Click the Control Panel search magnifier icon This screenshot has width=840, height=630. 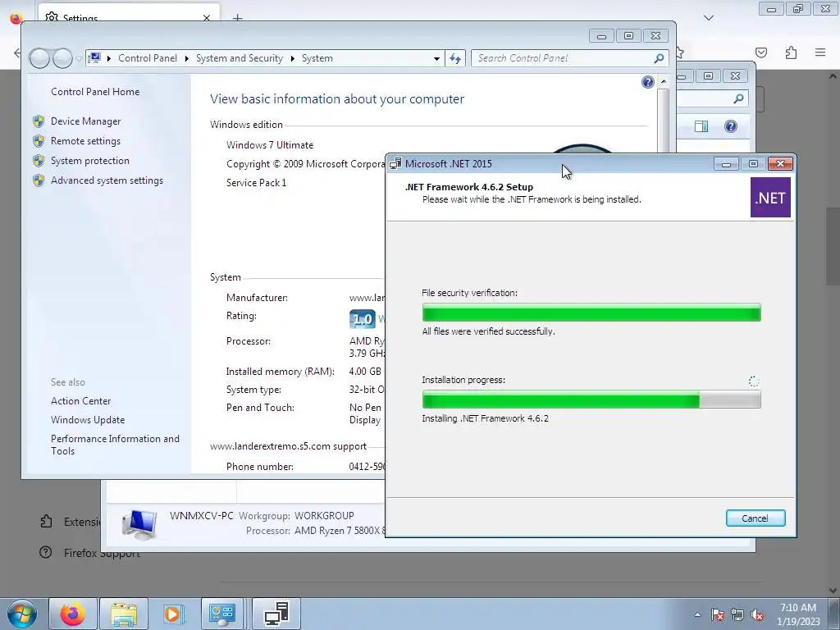click(x=660, y=58)
